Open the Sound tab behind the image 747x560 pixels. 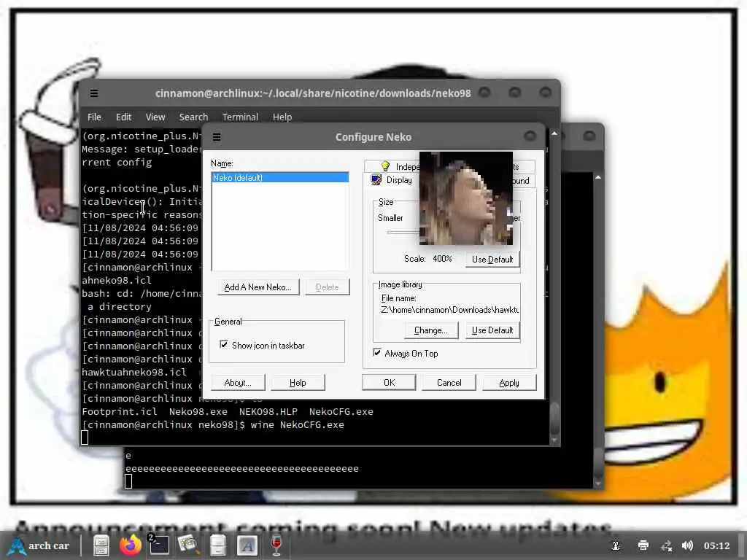tap(523, 181)
